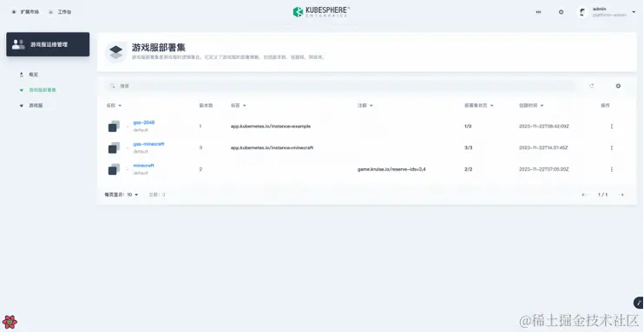Image resolution: width=644 pixels, height=333 pixels.
Task: Click the 1/0 status value
Action: pos(468,126)
